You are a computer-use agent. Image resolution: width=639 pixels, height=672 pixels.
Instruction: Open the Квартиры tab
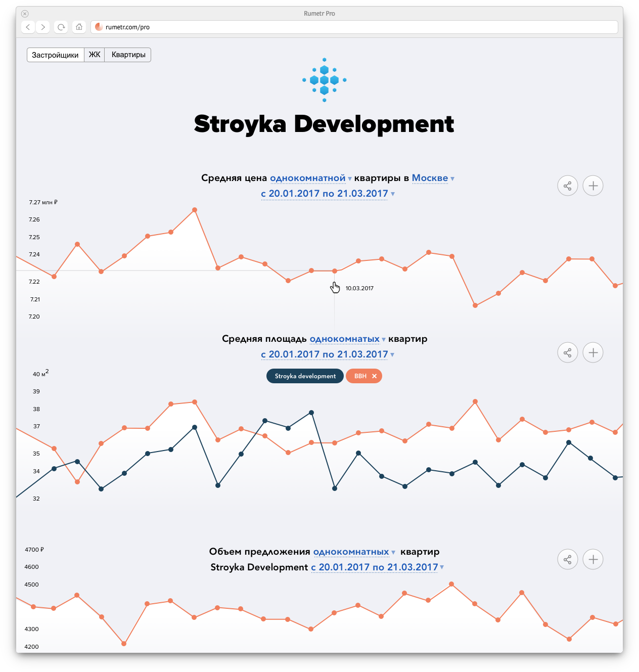coord(128,55)
